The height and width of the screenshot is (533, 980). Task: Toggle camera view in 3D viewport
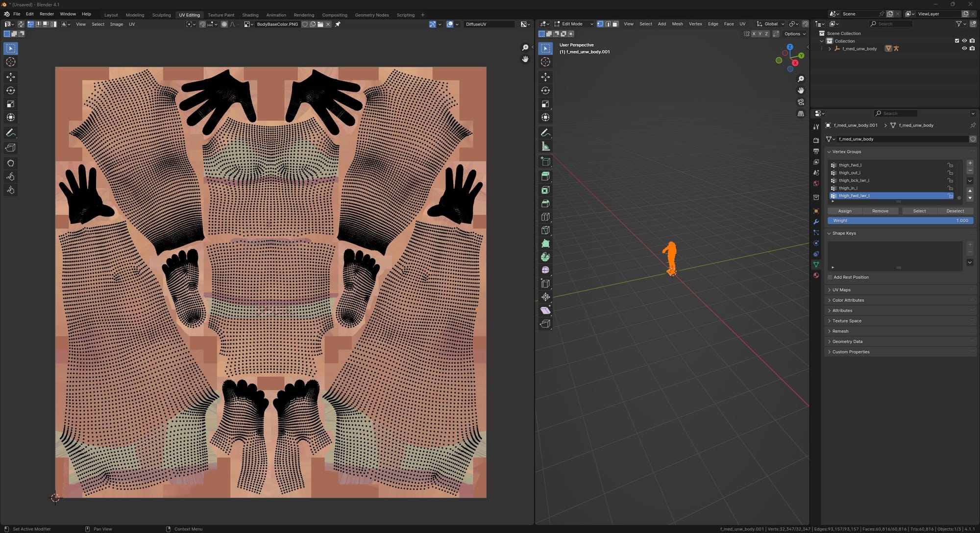(x=801, y=102)
